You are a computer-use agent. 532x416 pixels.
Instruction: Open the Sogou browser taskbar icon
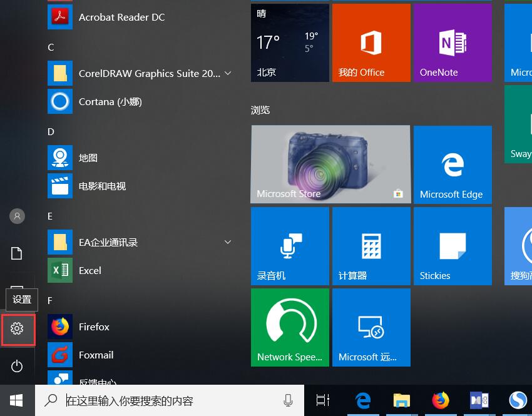[518, 400]
